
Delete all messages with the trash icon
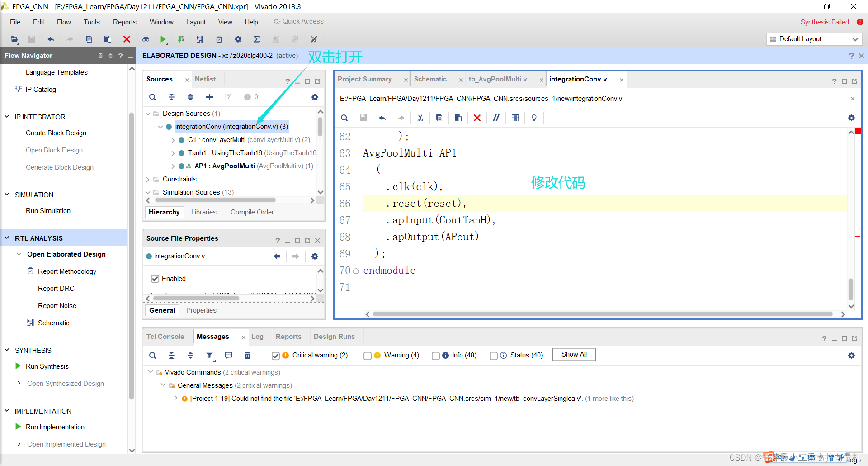247,356
